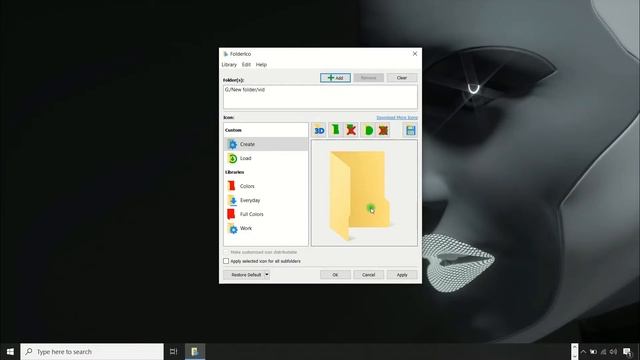Show hidden system tray icons
This screenshot has height=360, width=640.
583,352
